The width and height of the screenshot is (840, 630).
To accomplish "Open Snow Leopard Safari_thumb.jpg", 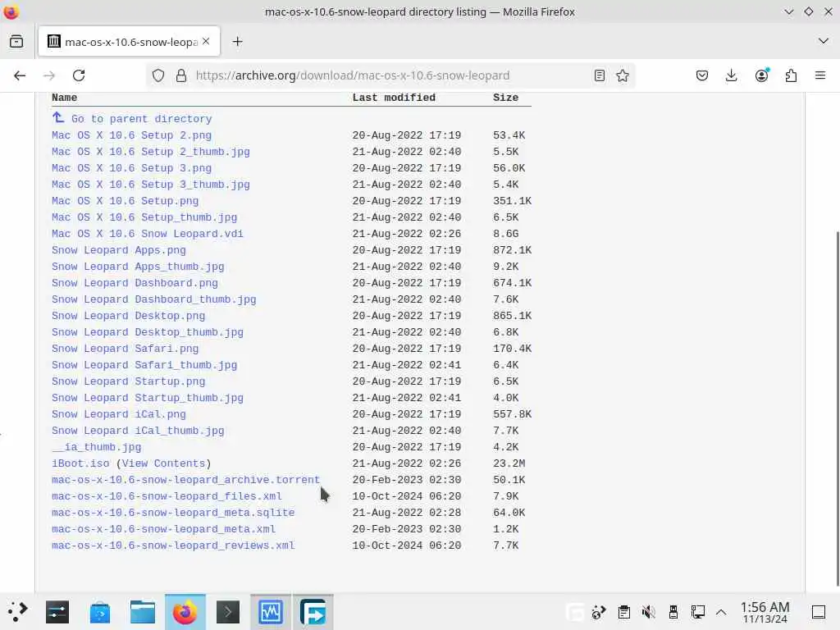I will [144, 365].
